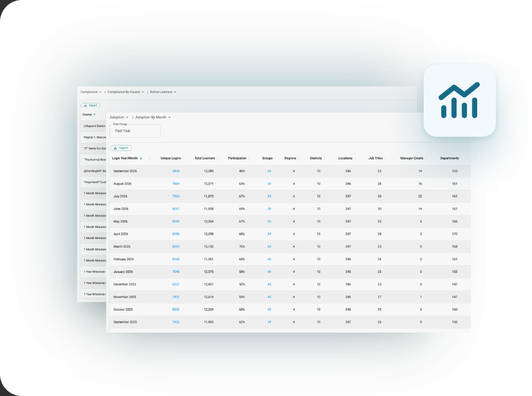Sort by Unique Logins column header

point(171,158)
